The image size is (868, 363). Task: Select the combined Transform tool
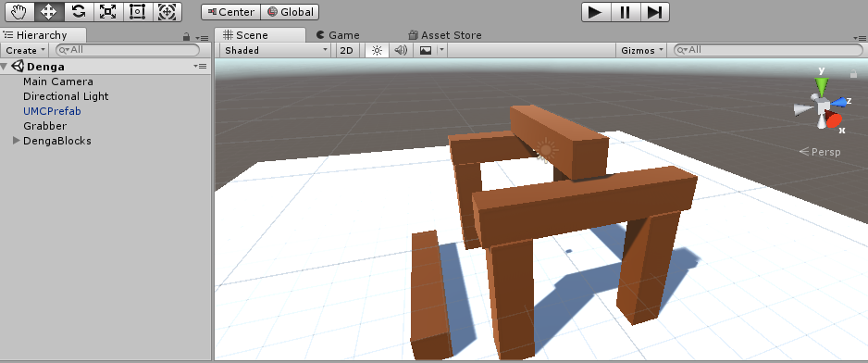(x=167, y=12)
